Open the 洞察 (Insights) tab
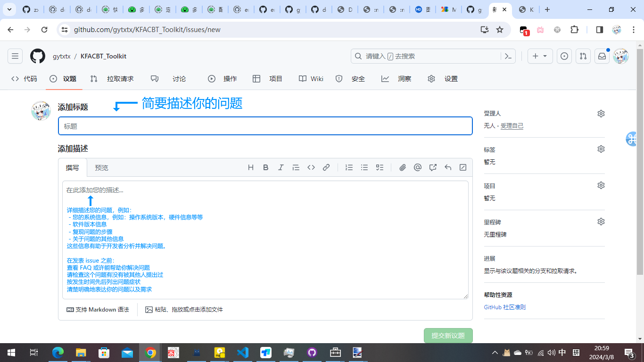The height and width of the screenshot is (362, 644). pyautogui.click(x=396, y=79)
